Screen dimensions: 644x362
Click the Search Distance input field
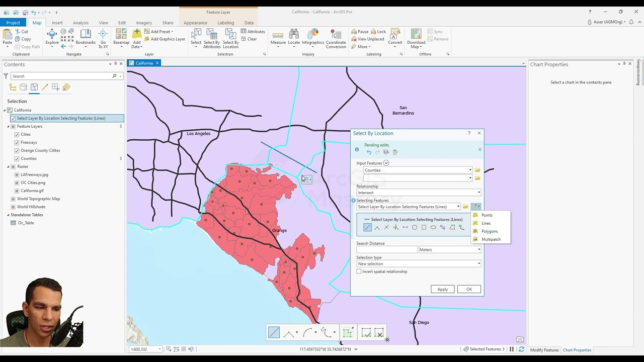pos(386,250)
